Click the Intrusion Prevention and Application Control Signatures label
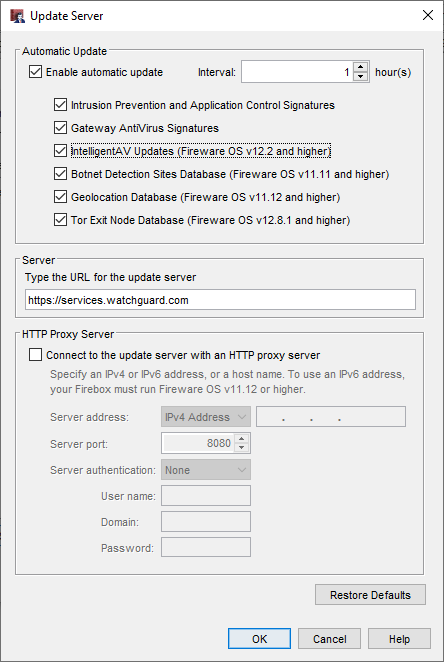 pyautogui.click(x=203, y=105)
